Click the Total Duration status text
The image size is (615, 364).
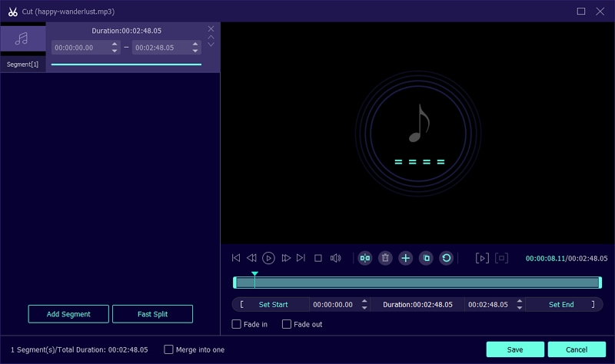click(x=79, y=349)
